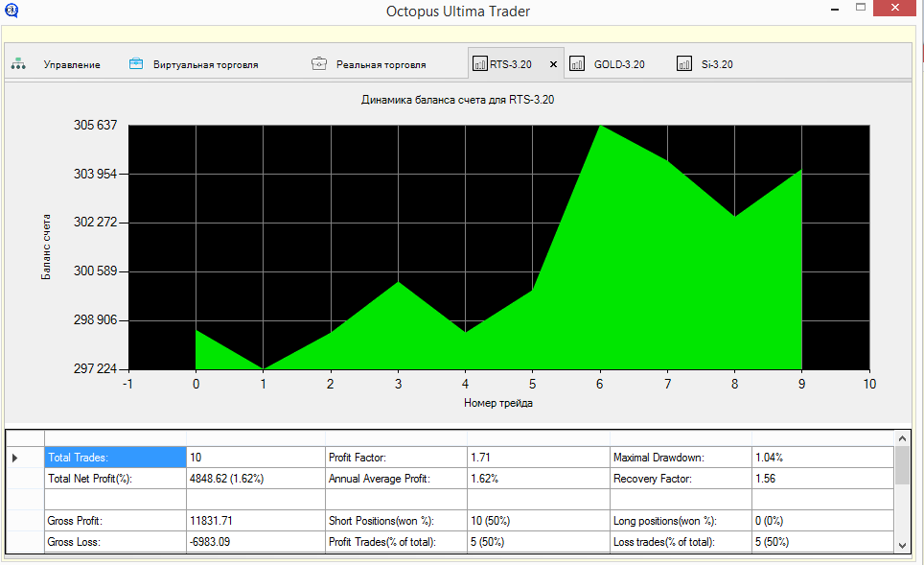Click the stats table scrollbar thumb
Viewport: 924px width, 565px height.
coord(902,464)
